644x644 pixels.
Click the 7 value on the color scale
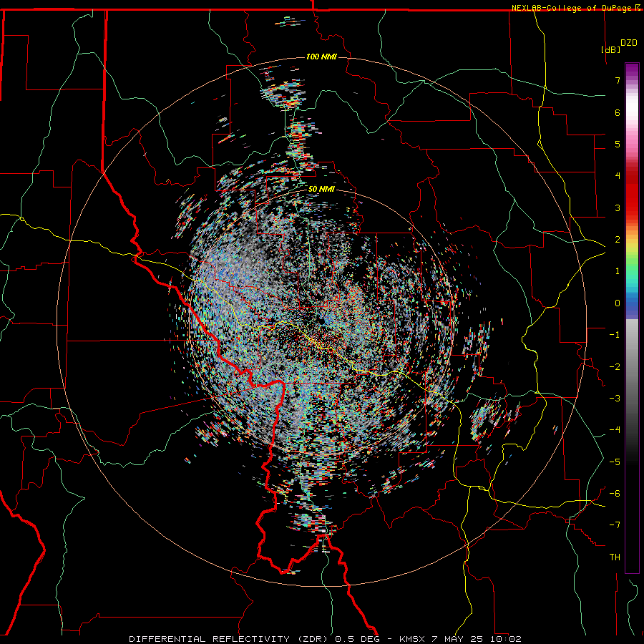pos(618,80)
